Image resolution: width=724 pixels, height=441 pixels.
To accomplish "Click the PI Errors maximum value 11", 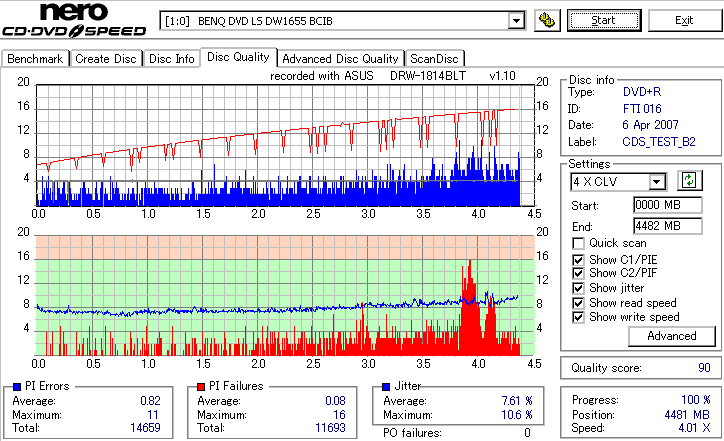I will click(153, 415).
